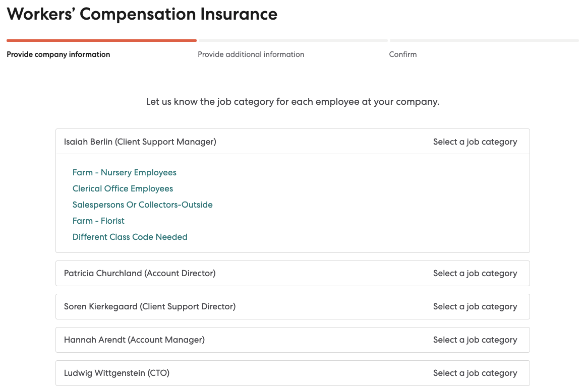Screen dimensions: 585x392
Task: Open Ludwig Wittgenstein's Select a job category
Action: click(x=475, y=373)
